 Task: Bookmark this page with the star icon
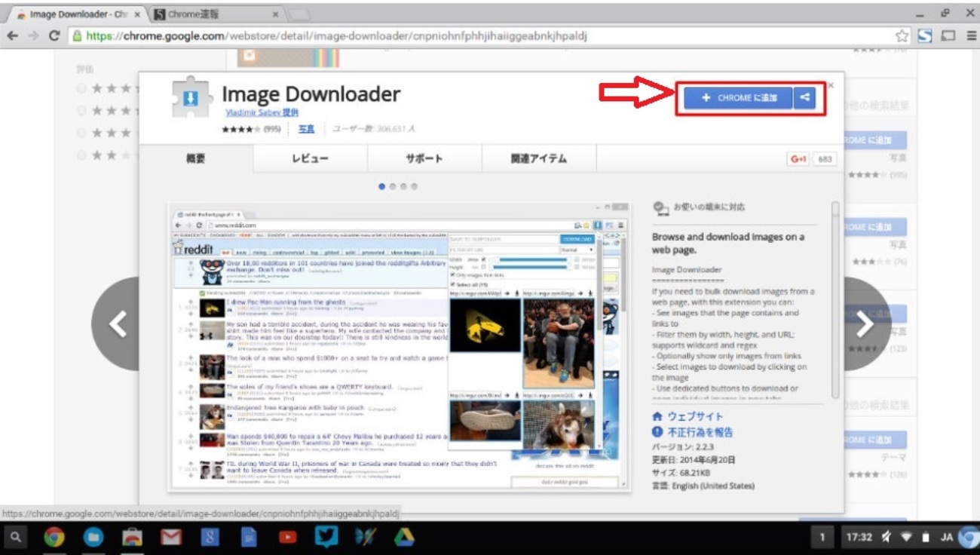(902, 35)
